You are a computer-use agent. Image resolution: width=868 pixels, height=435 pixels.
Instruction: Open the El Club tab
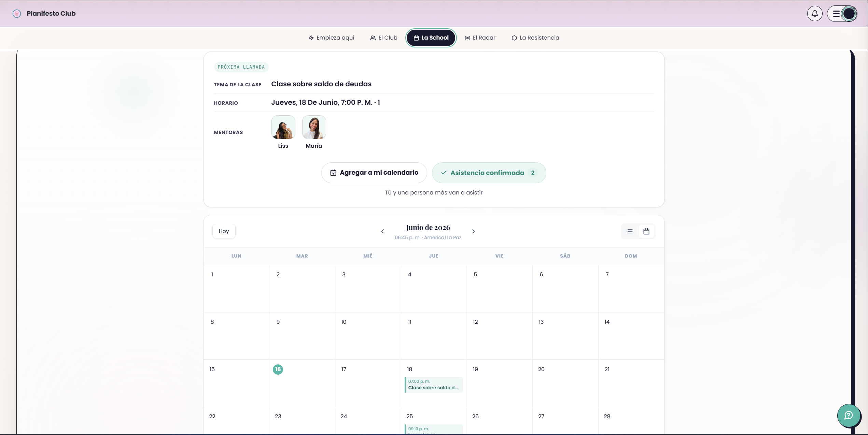(x=384, y=38)
